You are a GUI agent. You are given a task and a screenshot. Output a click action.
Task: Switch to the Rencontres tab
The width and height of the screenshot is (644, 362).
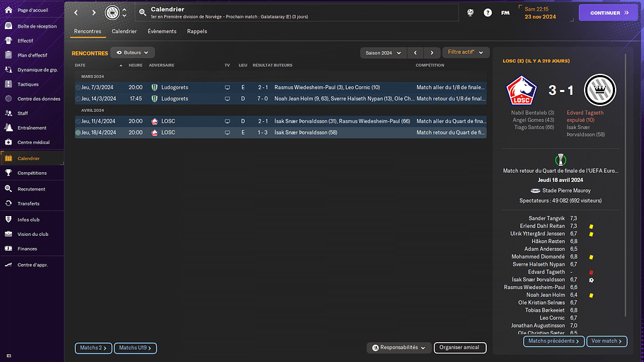click(x=88, y=31)
